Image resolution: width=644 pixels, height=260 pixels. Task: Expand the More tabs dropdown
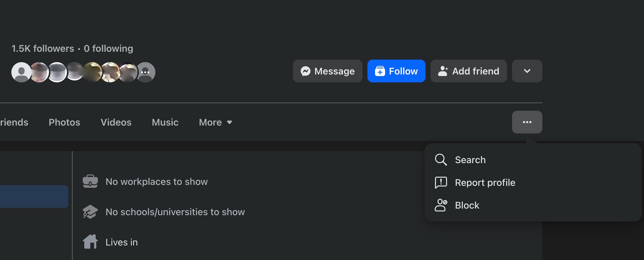216,122
